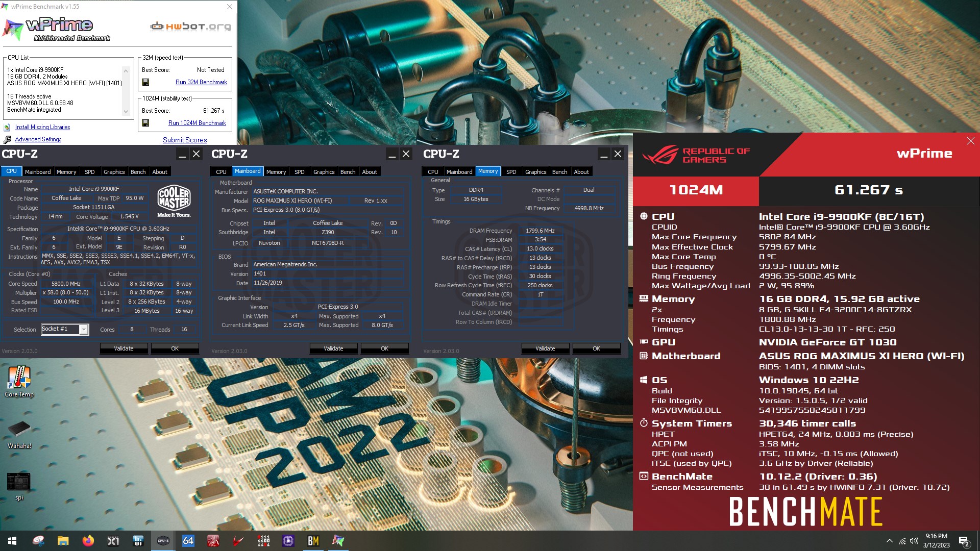Open File Explorer from the taskbar
This screenshot has height=551, width=980.
pyautogui.click(x=63, y=541)
